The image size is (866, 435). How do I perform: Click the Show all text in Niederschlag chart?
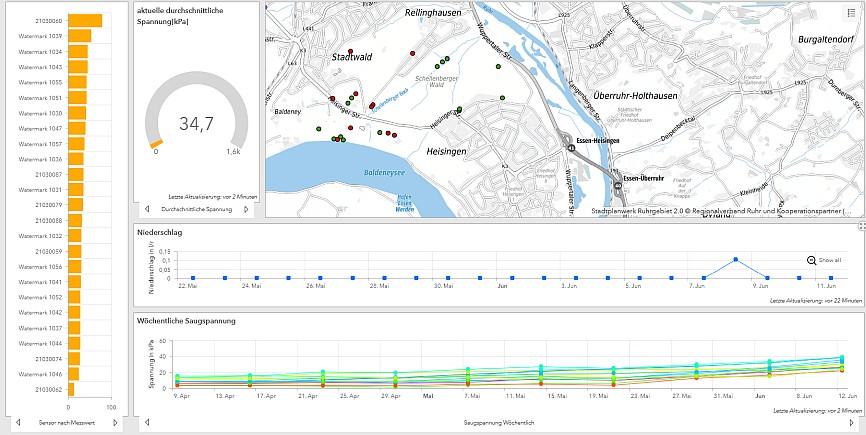pos(830,260)
